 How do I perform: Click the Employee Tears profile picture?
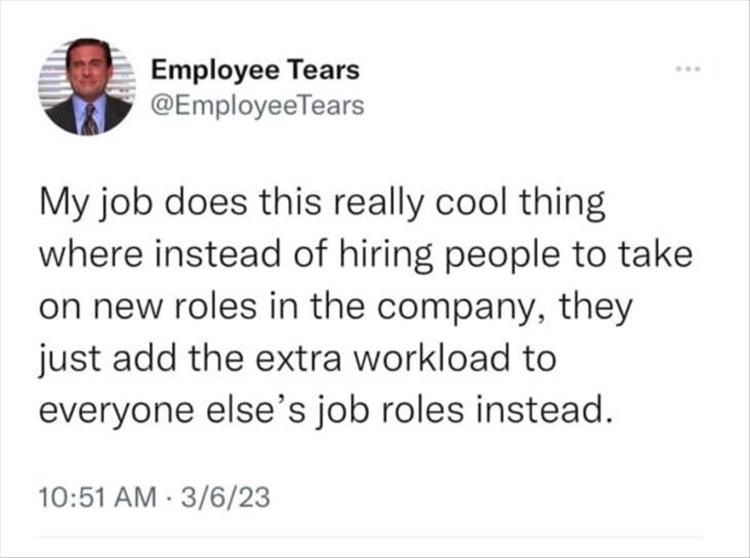click(90, 88)
